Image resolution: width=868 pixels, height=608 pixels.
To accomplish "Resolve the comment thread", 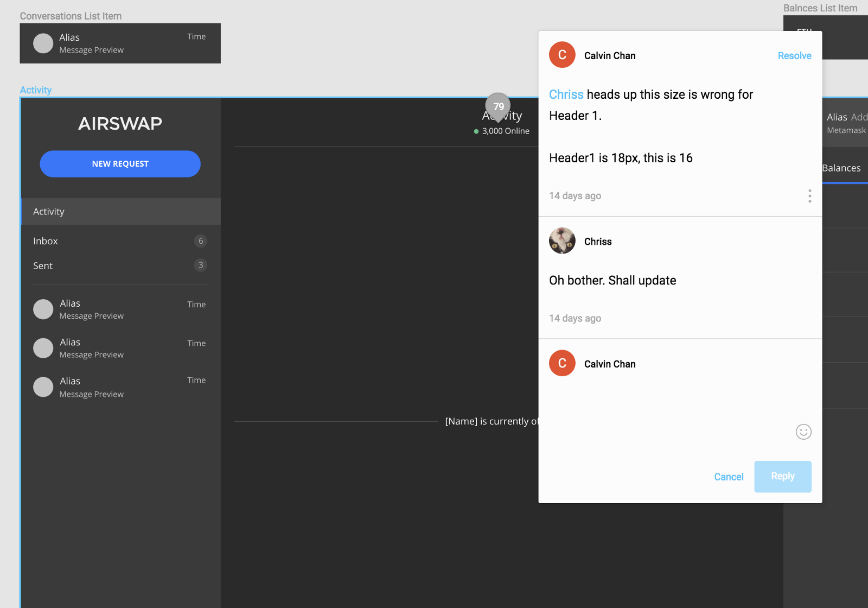I will click(x=794, y=56).
